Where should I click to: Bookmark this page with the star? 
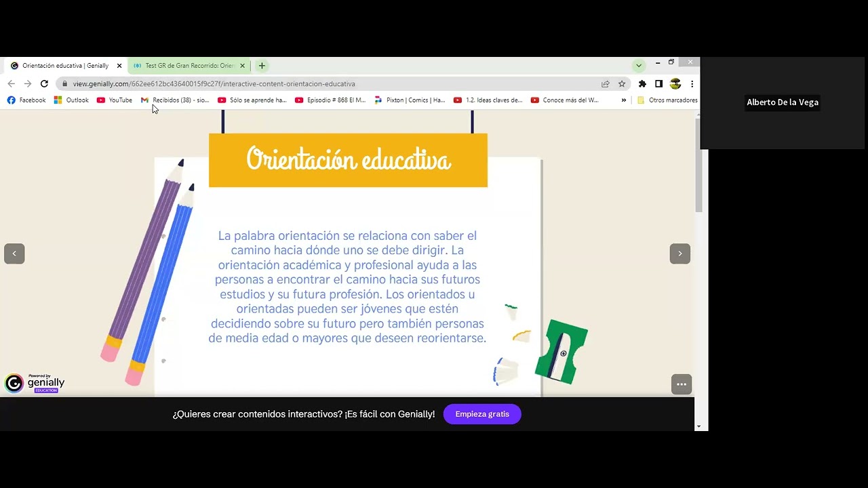coord(622,84)
